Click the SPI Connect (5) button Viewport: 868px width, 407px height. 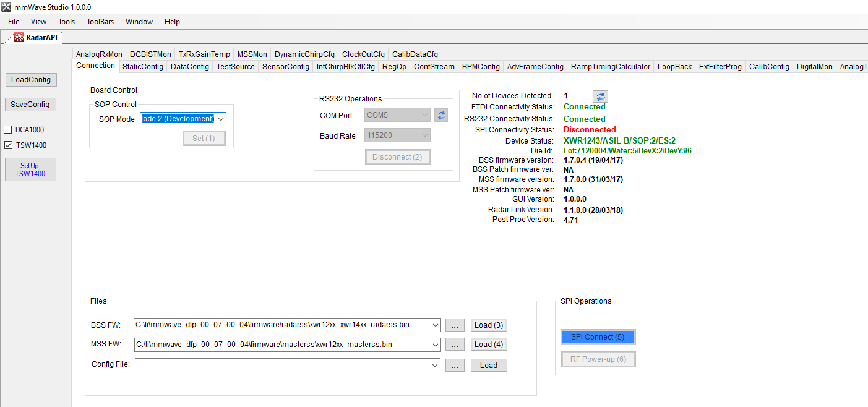pos(598,337)
